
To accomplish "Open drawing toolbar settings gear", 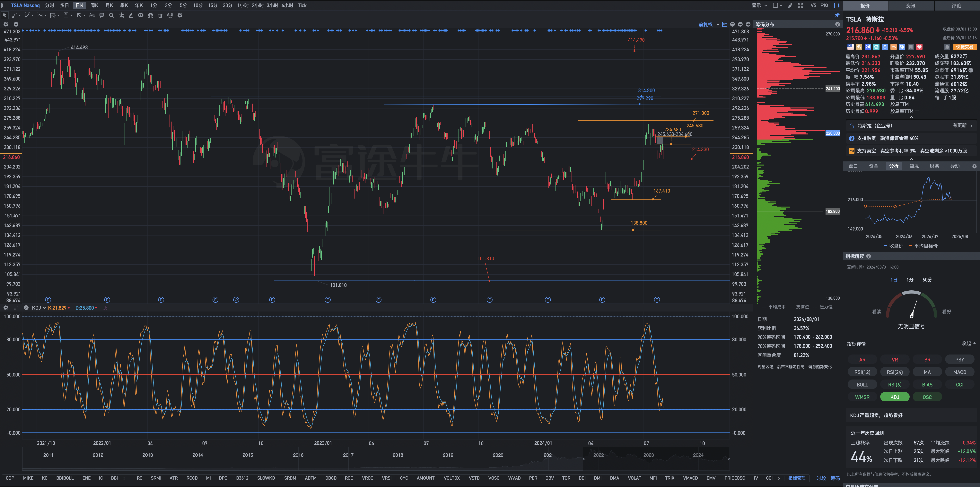I will [x=180, y=16].
